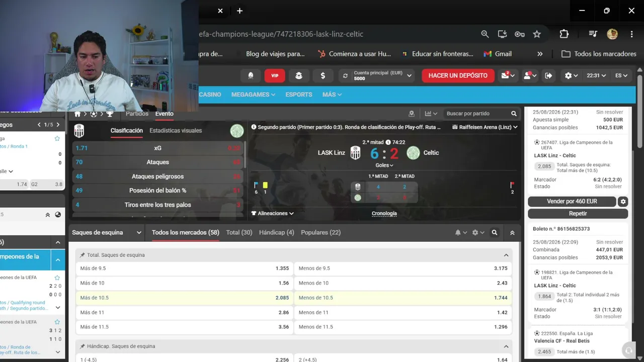
Task: Click the LASK Linz crest in stats panel
Action: click(x=79, y=131)
